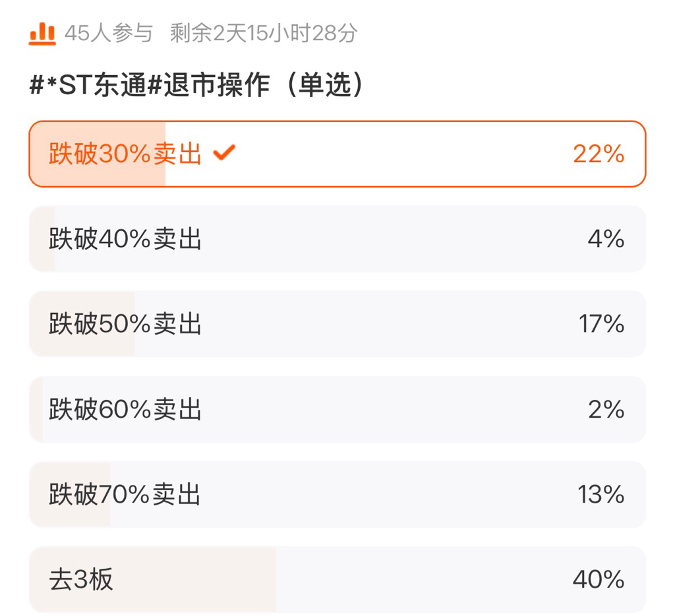This screenshot has height=616, width=675.
Task: Click the 22% result percentage
Action: point(599,154)
